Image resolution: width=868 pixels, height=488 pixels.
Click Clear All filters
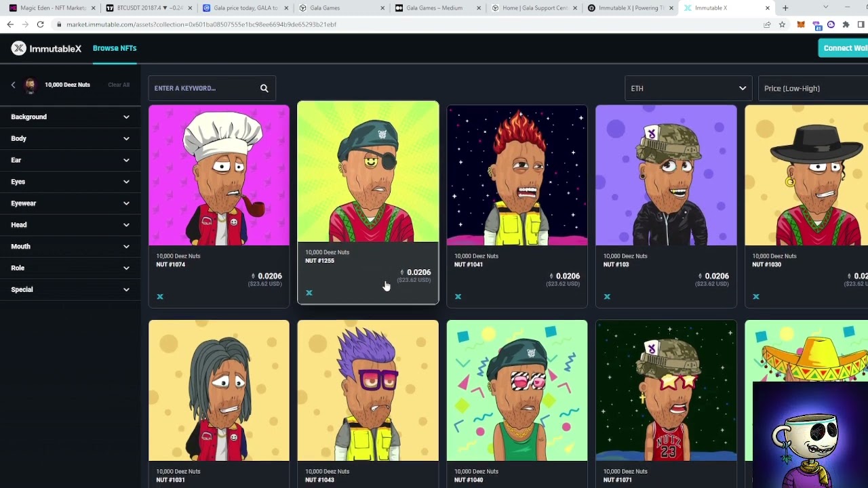[x=119, y=85]
